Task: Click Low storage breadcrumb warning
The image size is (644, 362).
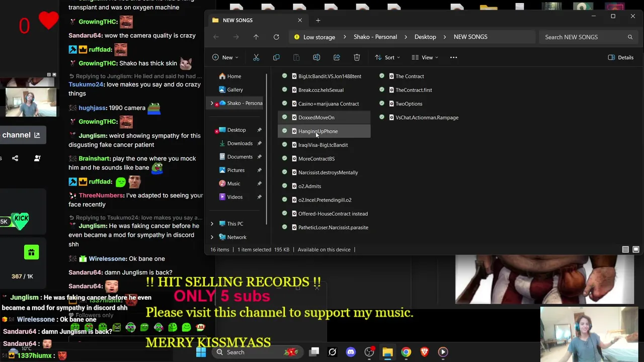Action: 314,37
